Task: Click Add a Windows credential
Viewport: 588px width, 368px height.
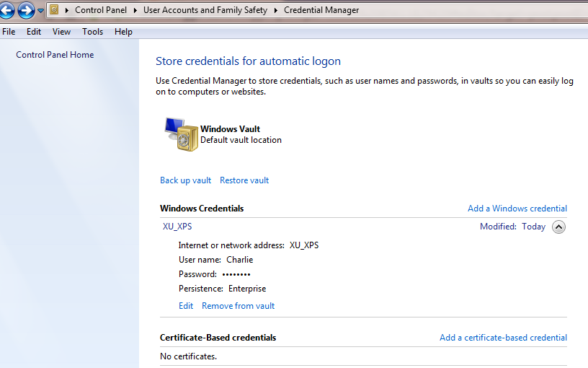Action: (x=517, y=209)
